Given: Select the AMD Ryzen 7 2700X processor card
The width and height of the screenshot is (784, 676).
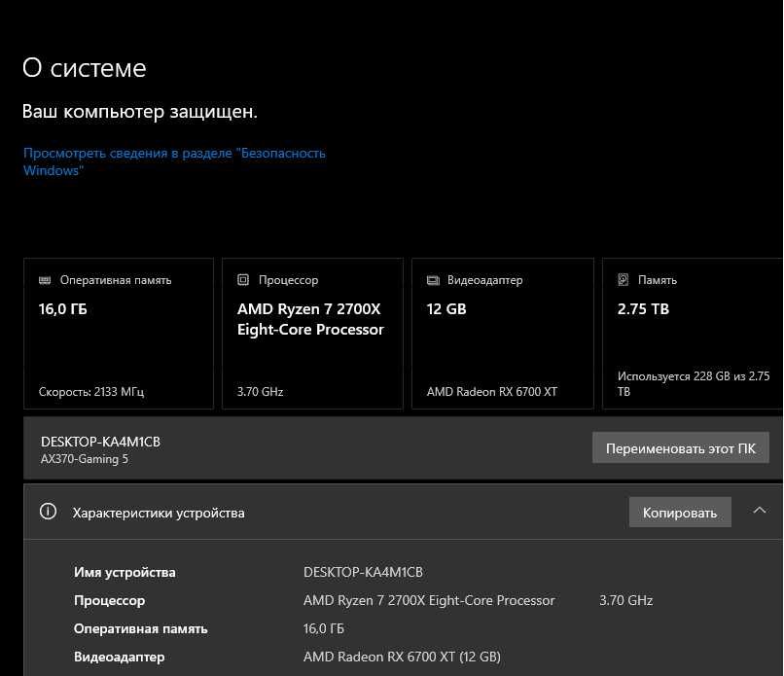Looking at the screenshot, I should click(312, 334).
